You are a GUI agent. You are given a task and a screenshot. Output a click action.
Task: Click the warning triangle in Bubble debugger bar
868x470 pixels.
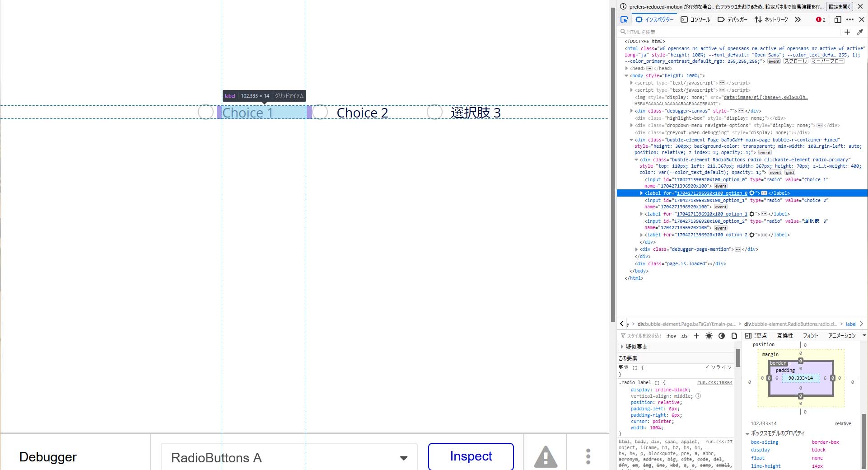(x=546, y=456)
